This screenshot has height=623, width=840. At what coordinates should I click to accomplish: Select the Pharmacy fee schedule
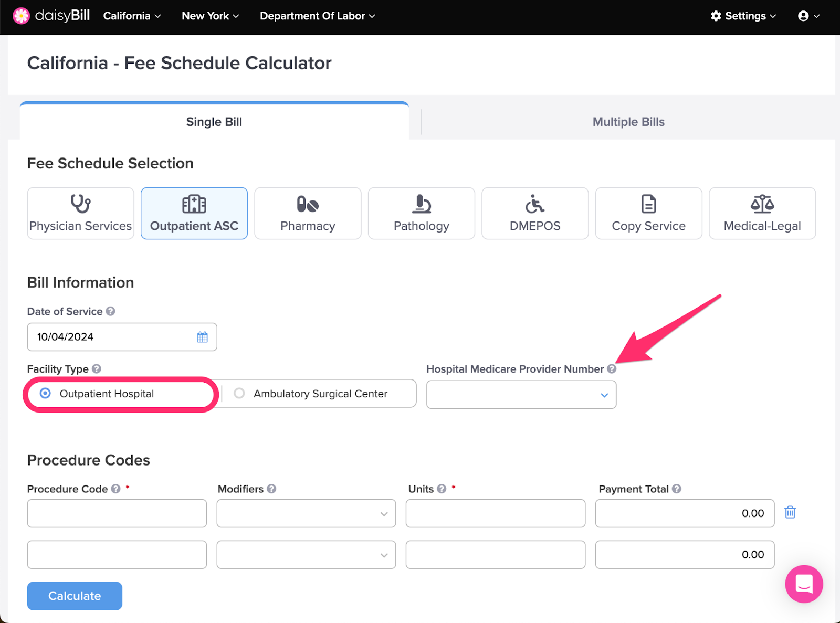[x=308, y=213]
